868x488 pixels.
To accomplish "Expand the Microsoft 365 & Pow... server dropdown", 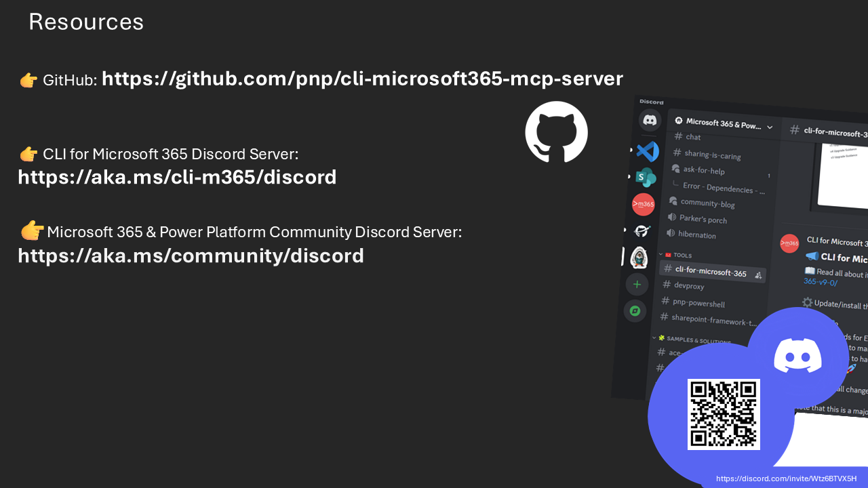I will pos(769,127).
